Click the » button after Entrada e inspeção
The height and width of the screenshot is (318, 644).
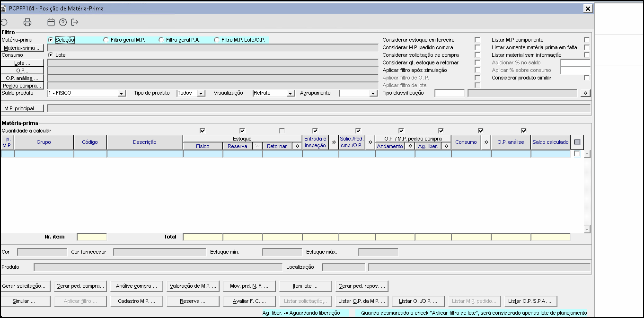[x=334, y=142]
